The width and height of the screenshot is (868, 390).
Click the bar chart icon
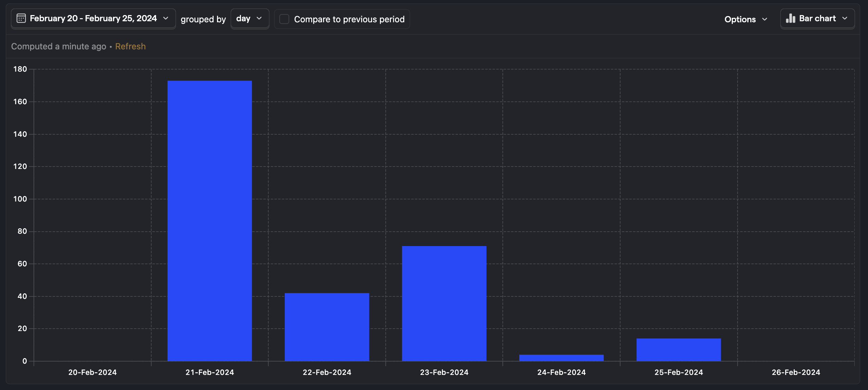tap(790, 19)
